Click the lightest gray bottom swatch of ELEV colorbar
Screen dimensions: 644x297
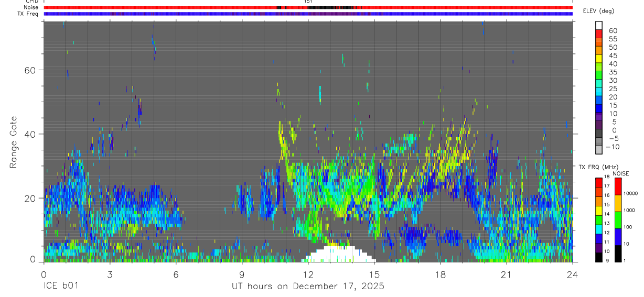[599, 149]
